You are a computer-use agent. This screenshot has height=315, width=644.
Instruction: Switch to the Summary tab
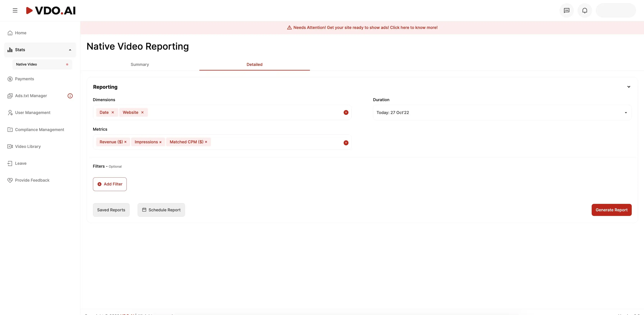140,65
